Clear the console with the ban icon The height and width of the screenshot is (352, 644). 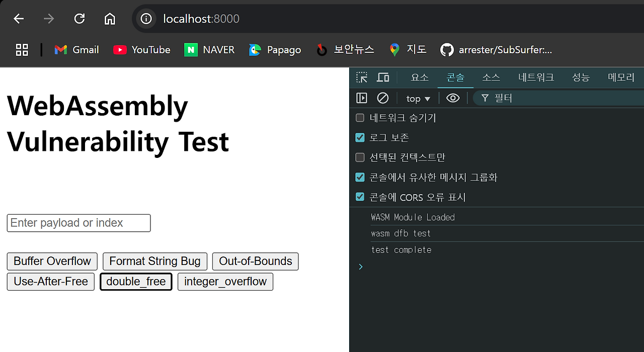(x=383, y=98)
